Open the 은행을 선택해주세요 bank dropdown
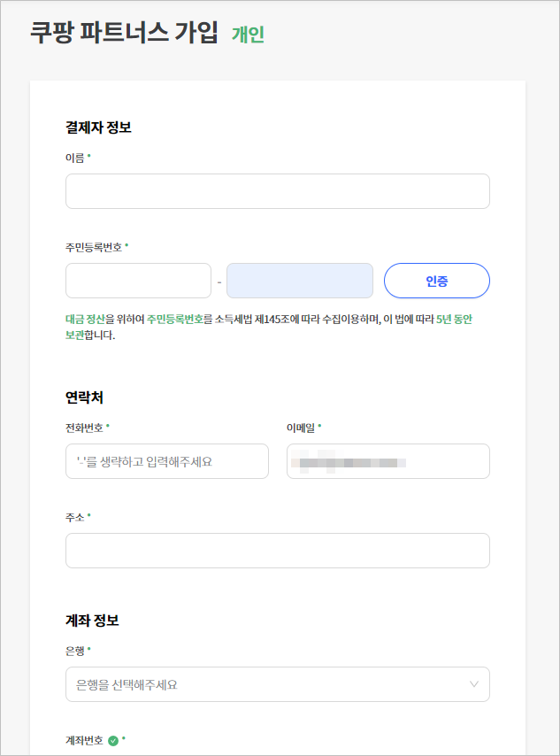The width and height of the screenshot is (560, 756). tap(278, 684)
